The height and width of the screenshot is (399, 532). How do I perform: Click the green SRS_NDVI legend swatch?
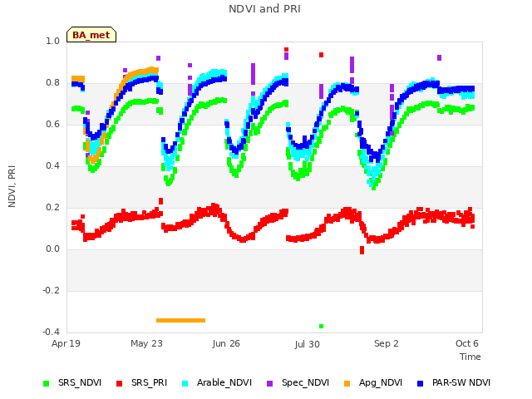pos(47,383)
